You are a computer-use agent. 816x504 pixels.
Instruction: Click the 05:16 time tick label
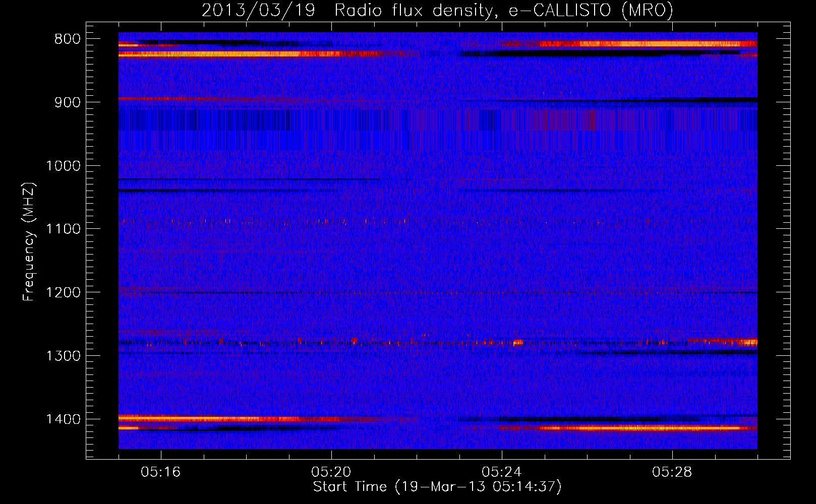click(x=161, y=472)
